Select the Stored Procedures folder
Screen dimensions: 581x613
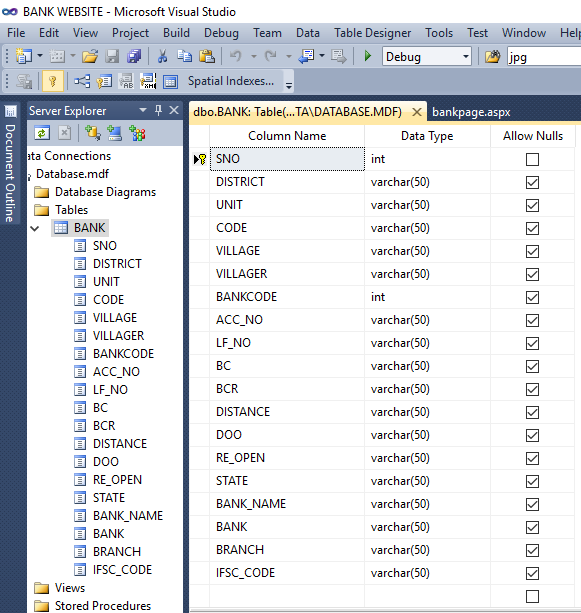102,606
